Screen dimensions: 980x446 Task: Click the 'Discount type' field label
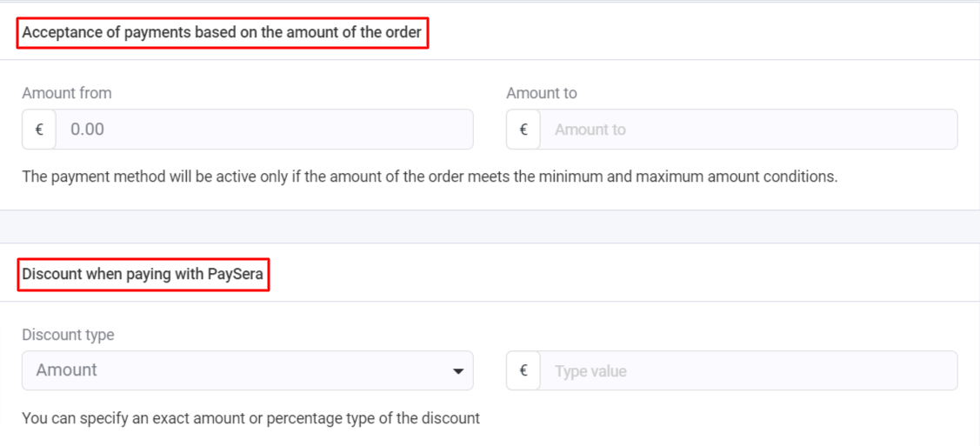pos(68,335)
